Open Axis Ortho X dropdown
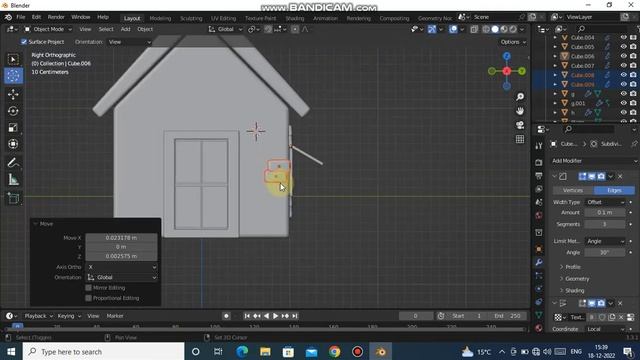This screenshot has width=640, height=360. click(122, 267)
